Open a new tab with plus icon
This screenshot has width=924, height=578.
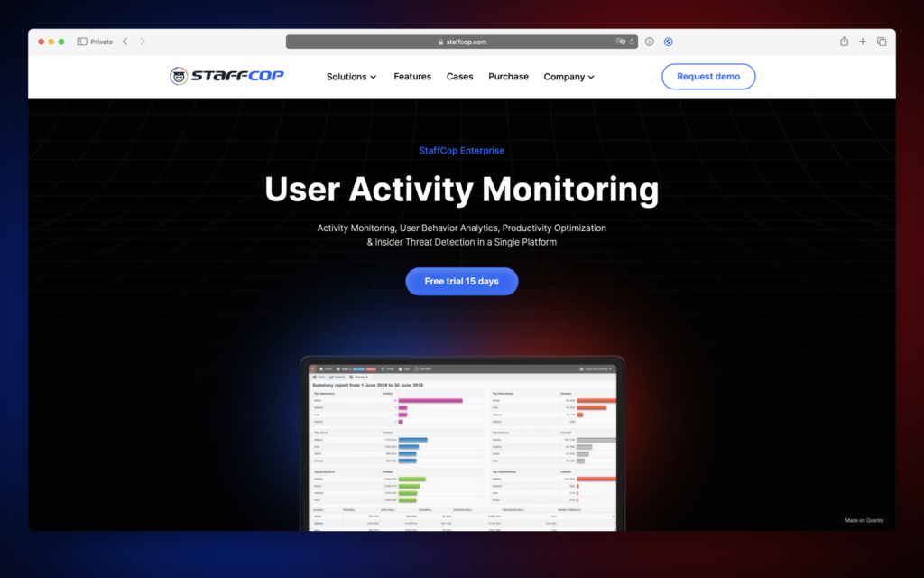pos(863,42)
